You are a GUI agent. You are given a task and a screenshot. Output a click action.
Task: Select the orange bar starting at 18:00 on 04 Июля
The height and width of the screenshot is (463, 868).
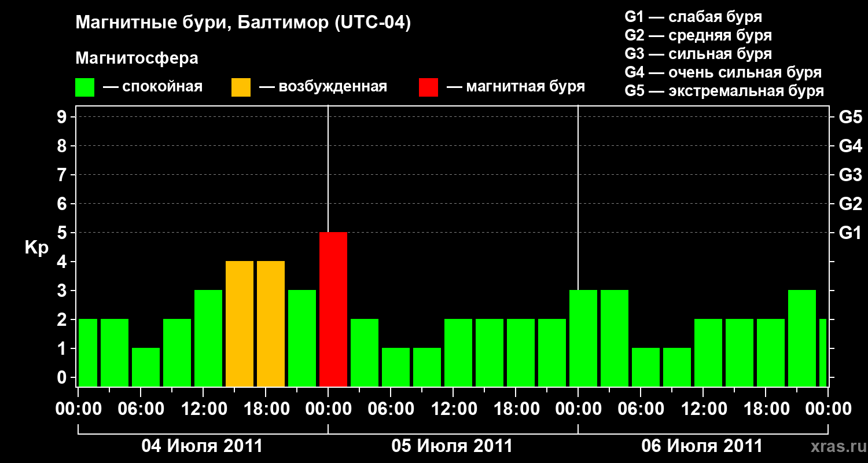[x=271, y=324]
